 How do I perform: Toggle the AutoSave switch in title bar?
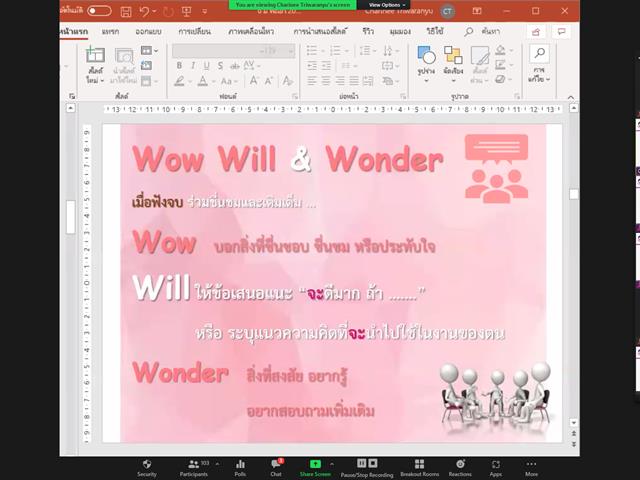point(99,11)
